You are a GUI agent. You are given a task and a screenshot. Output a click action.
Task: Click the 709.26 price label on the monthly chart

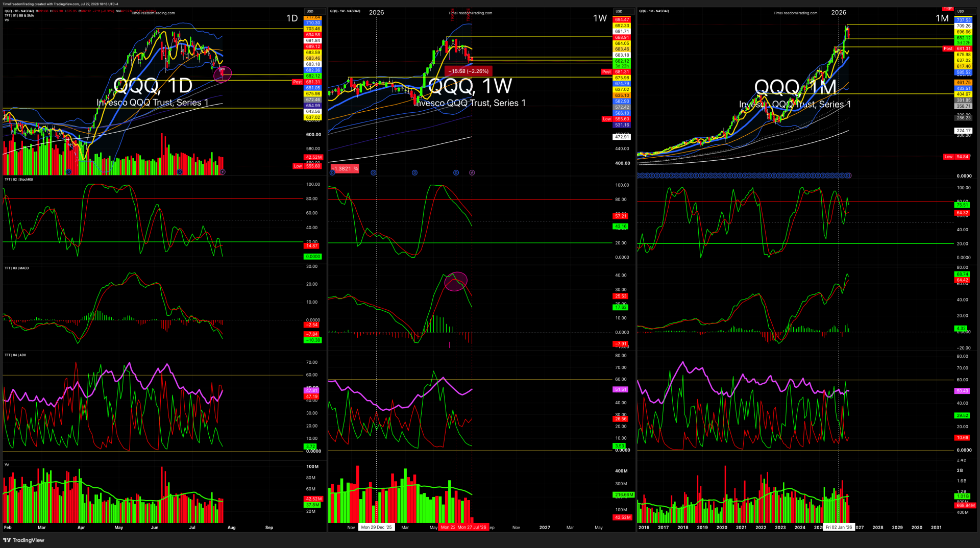click(x=964, y=26)
